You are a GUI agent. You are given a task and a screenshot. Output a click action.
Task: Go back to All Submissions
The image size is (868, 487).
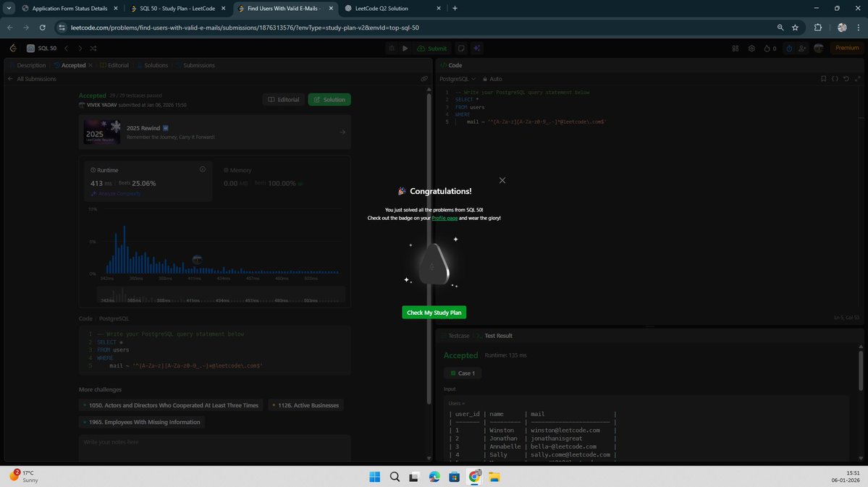point(32,79)
